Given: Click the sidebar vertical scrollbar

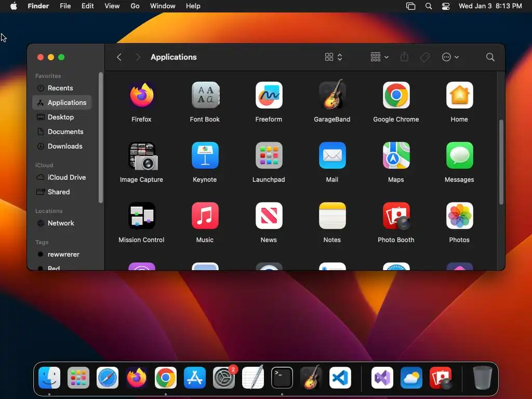Looking at the screenshot, I should [101, 137].
